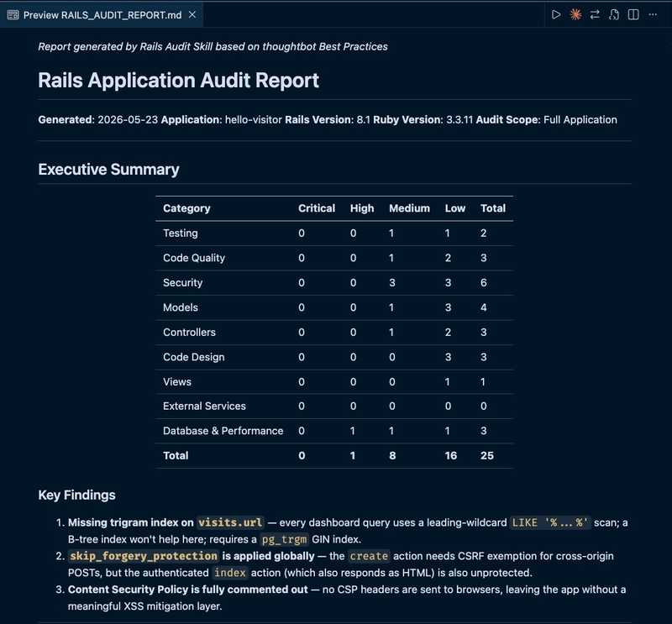Screen dimensions: 672x624
Task: Click the swap arrows icon in editor toolbar
Action: click(595, 14)
